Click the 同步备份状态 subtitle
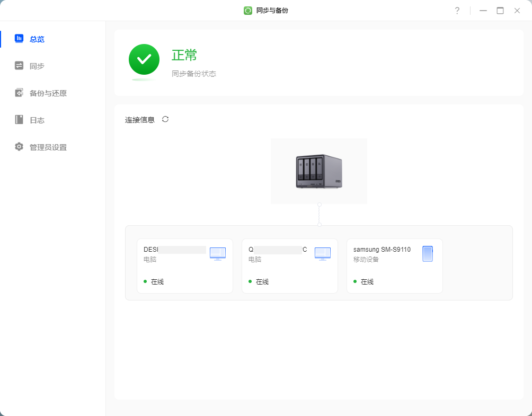532x416 pixels. (x=194, y=74)
